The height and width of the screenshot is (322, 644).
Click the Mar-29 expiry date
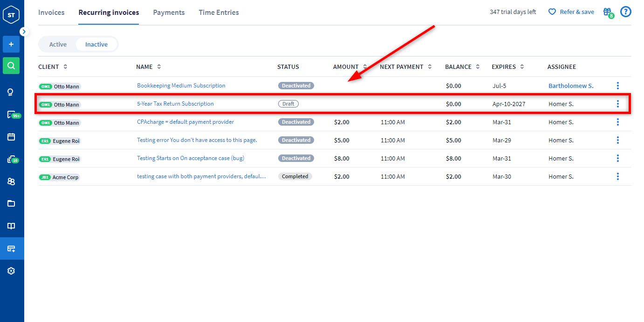click(502, 140)
